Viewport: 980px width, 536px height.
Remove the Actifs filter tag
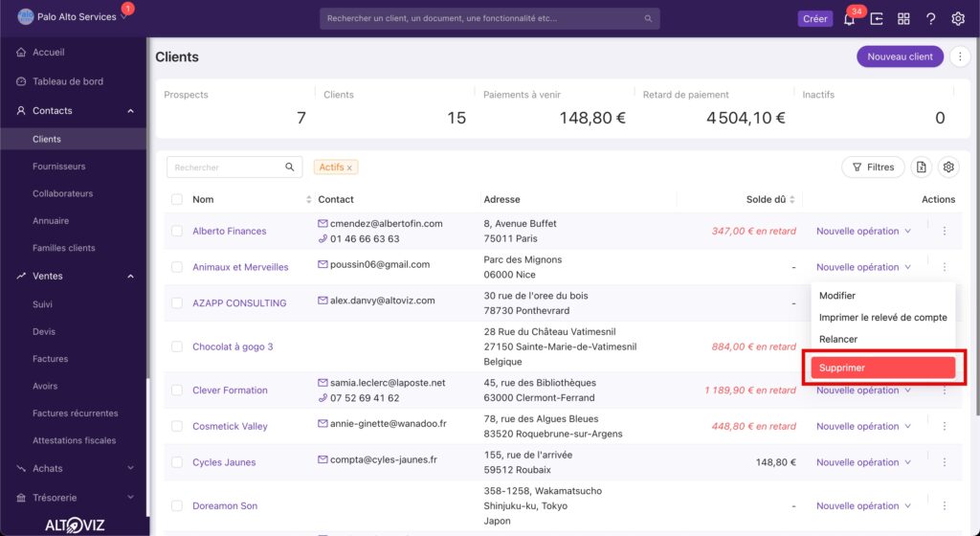[349, 168]
